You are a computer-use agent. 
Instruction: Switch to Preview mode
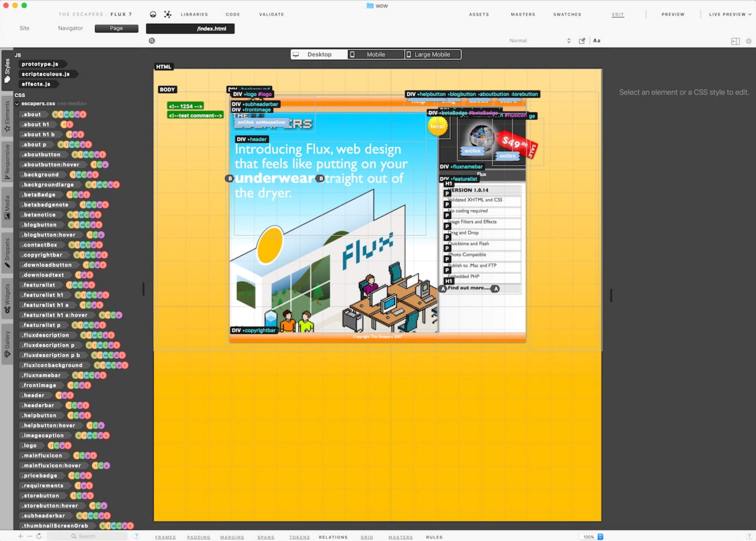[673, 14]
